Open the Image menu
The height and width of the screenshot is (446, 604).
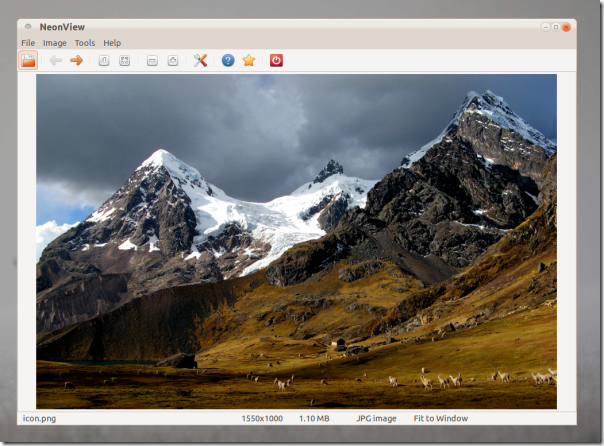(x=55, y=43)
